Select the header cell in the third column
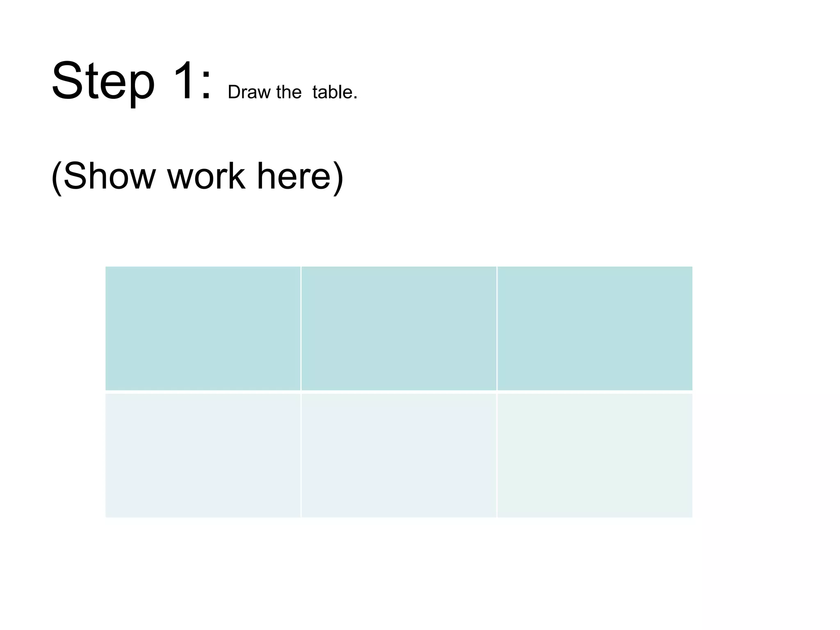 pyautogui.click(x=595, y=329)
